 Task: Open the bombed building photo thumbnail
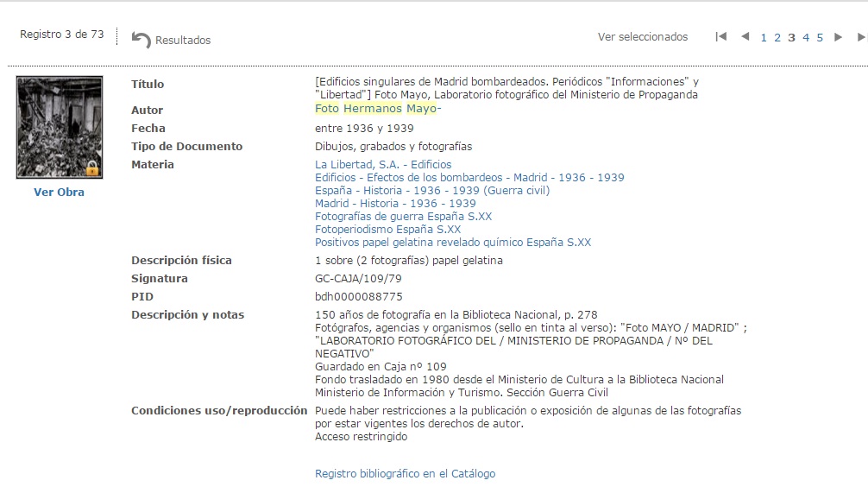(x=60, y=127)
